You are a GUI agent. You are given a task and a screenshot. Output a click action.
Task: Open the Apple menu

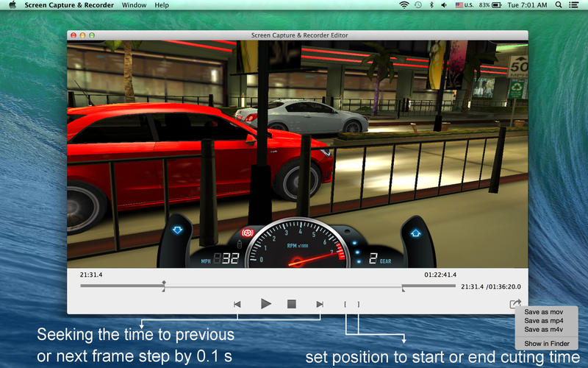click(x=12, y=5)
